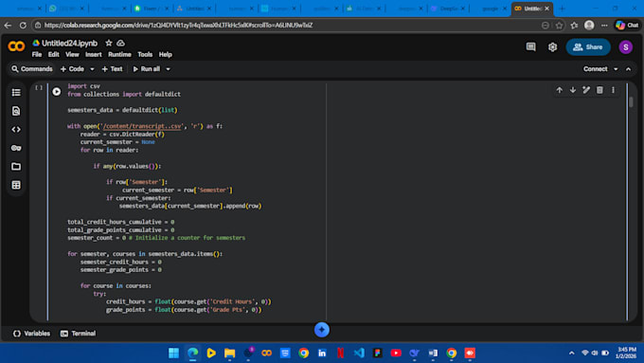Open the purple S account avatar
Image resolution: width=644 pixels, height=363 pixels.
625,46
